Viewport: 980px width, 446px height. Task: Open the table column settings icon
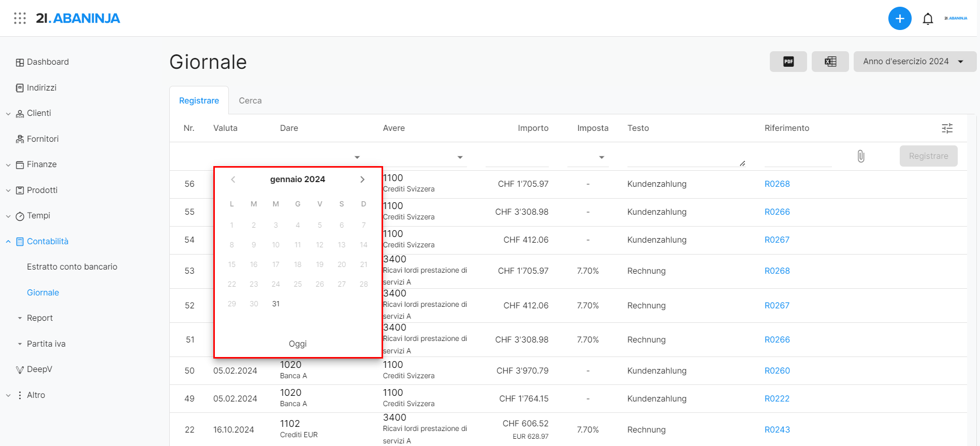(947, 128)
